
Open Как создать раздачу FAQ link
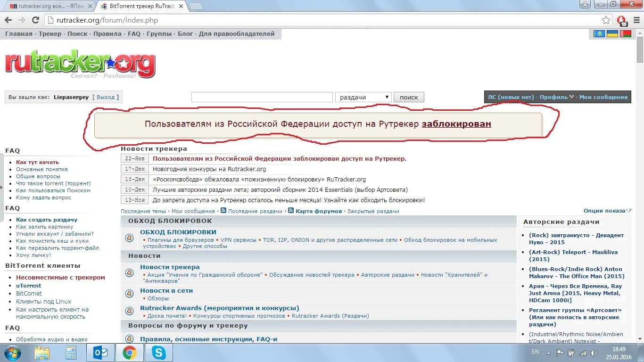click(x=47, y=220)
